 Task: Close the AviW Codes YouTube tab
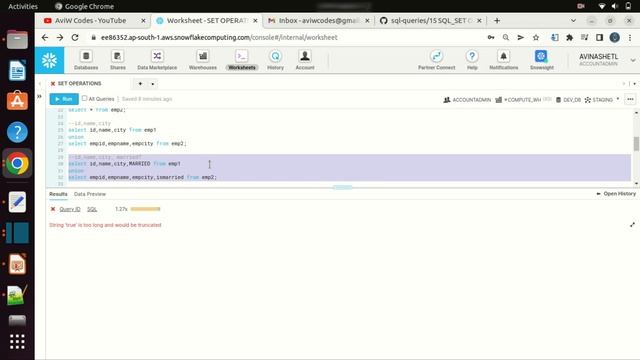coord(143,20)
